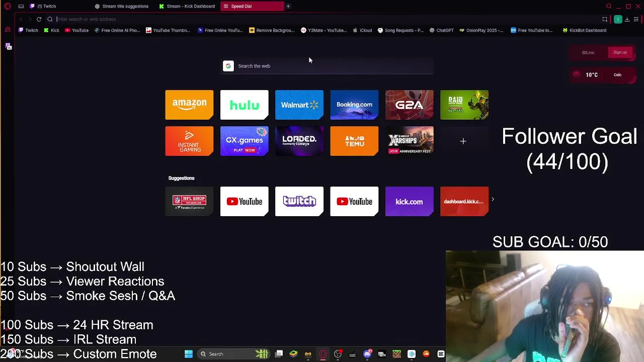
Task: Open Remove Background bookmark
Action: click(272, 30)
